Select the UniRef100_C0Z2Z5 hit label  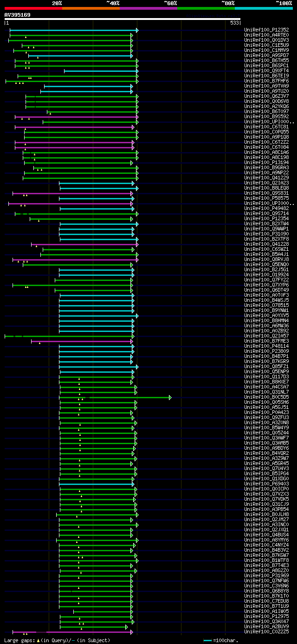[x=266, y=632]
